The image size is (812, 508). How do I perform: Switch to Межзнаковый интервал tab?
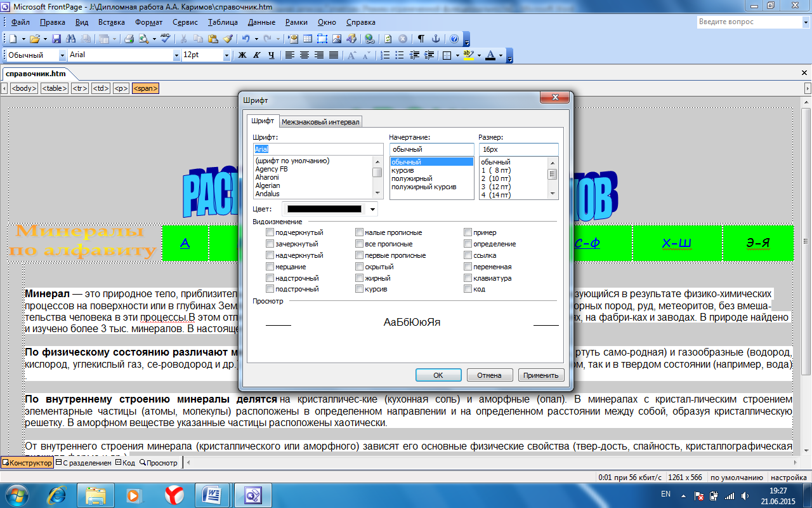320,121
